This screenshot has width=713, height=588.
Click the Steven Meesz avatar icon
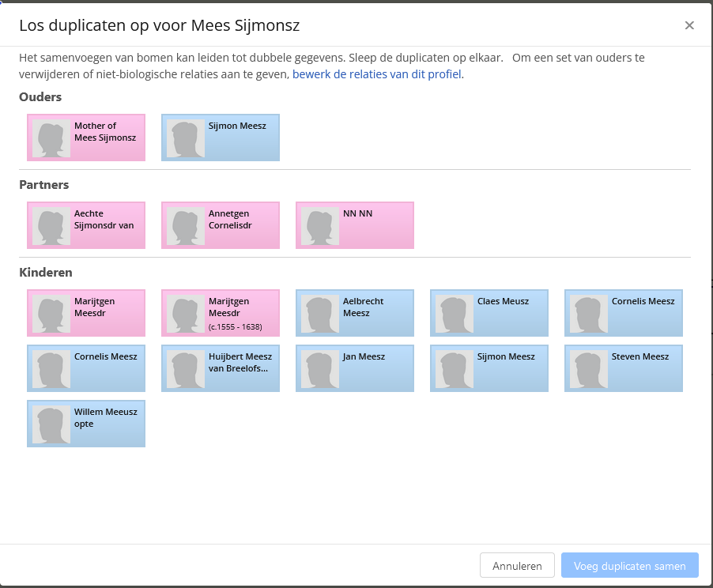(590, 369)
